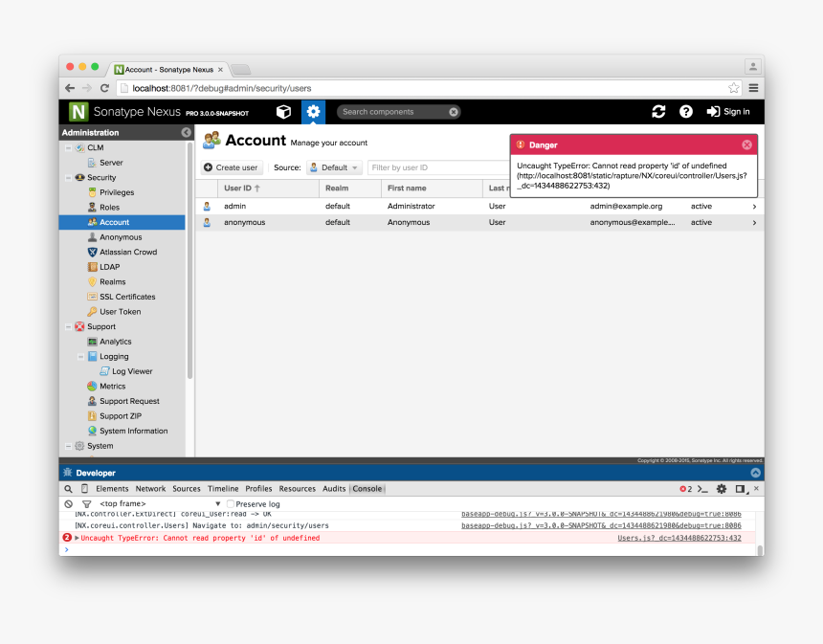Open the browse components cube icon

tap(283, 112)
